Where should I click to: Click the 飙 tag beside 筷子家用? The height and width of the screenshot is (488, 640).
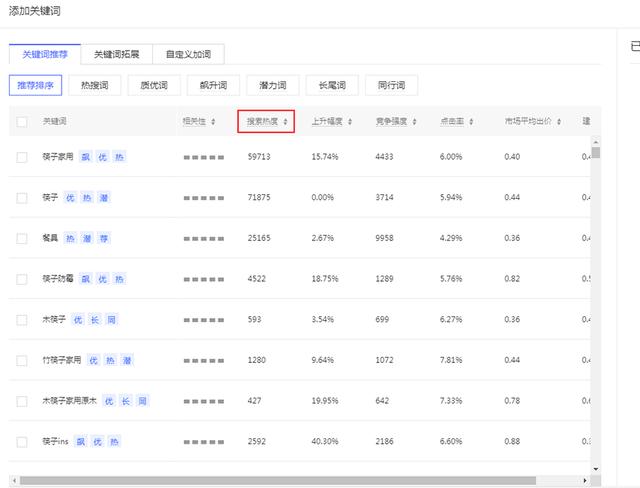click(86, 157)
